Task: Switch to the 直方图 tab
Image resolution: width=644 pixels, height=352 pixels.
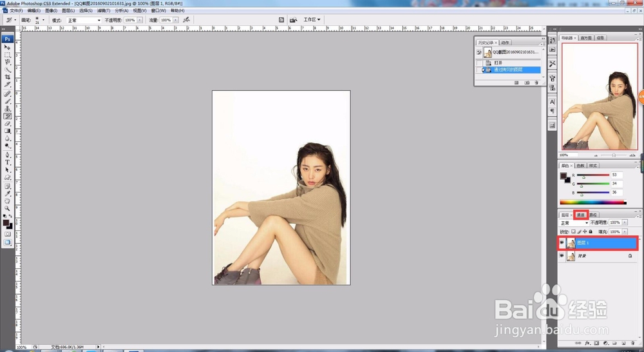Action: click(586, 38)
